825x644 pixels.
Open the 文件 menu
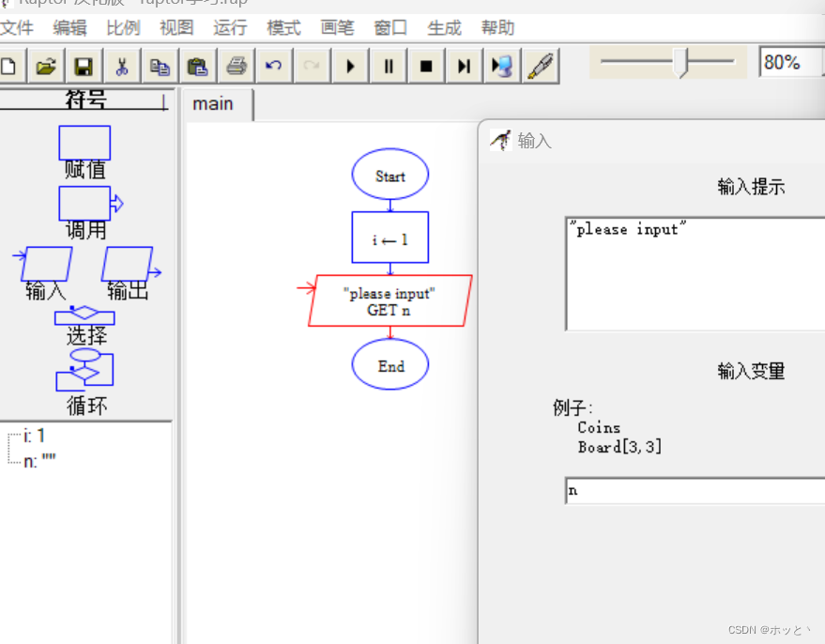(x=16, y=27)
